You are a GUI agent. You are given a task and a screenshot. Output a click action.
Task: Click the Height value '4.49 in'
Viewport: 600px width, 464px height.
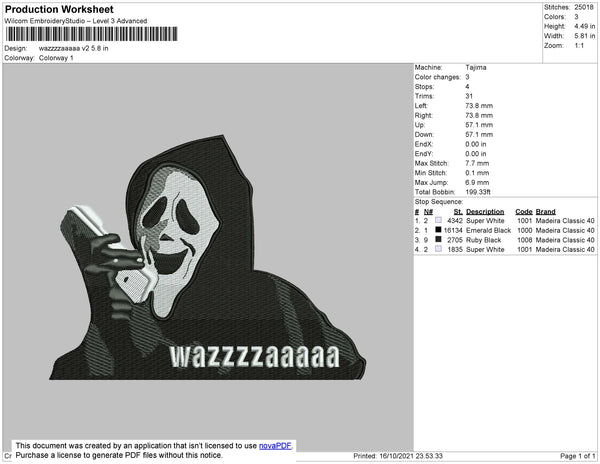[585, 26]
